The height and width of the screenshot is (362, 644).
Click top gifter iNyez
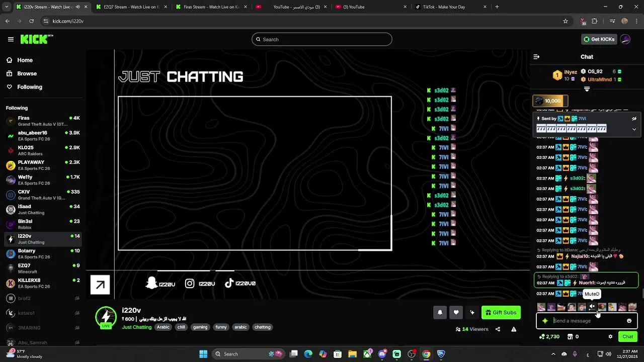tap(571, 72)
